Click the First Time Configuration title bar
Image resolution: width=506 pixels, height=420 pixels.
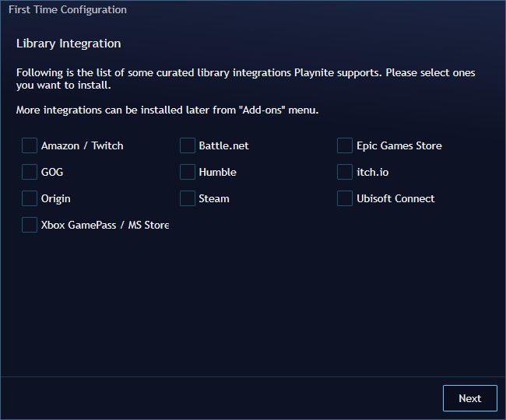coord(68,10)
